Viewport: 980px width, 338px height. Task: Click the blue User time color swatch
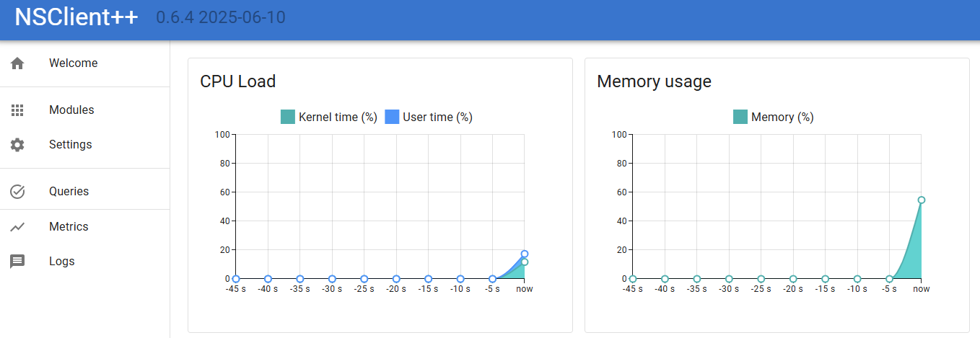[x=392, y=117]
